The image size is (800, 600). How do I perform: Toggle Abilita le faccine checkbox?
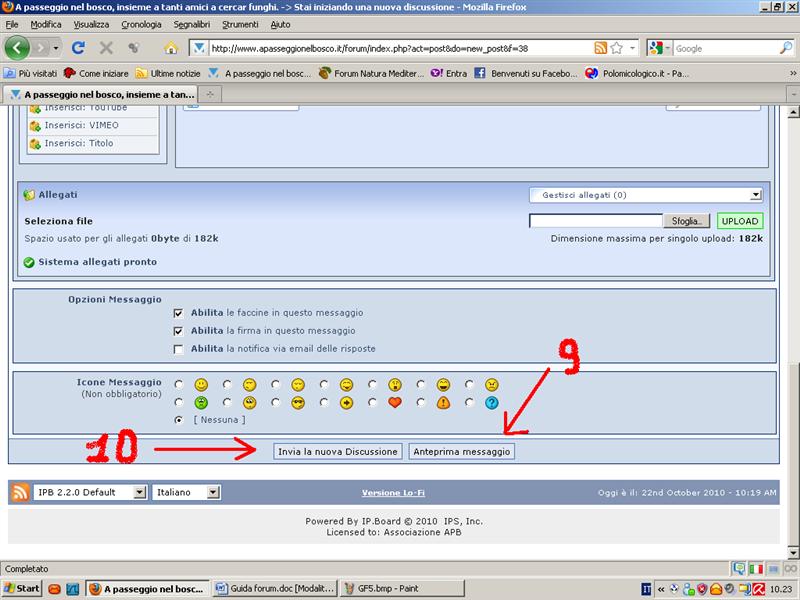(x=179, y=312)
